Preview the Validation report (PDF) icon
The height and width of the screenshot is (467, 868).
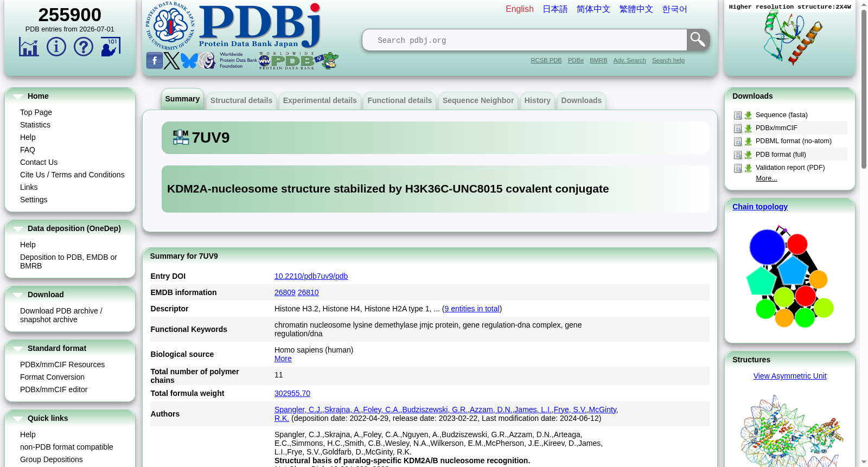(738, 168)
